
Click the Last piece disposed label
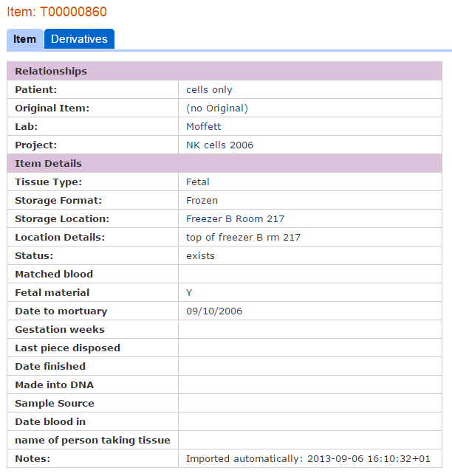(x=68, y=348)
